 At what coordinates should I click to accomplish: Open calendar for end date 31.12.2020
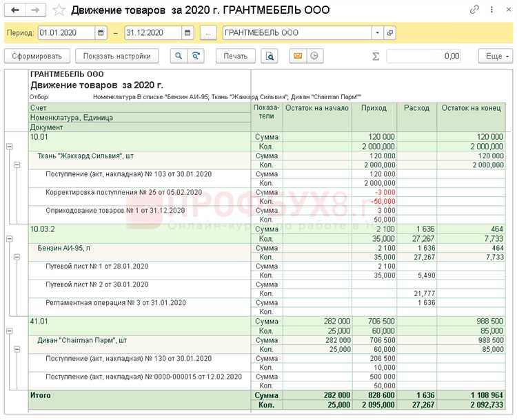point(187,32)
